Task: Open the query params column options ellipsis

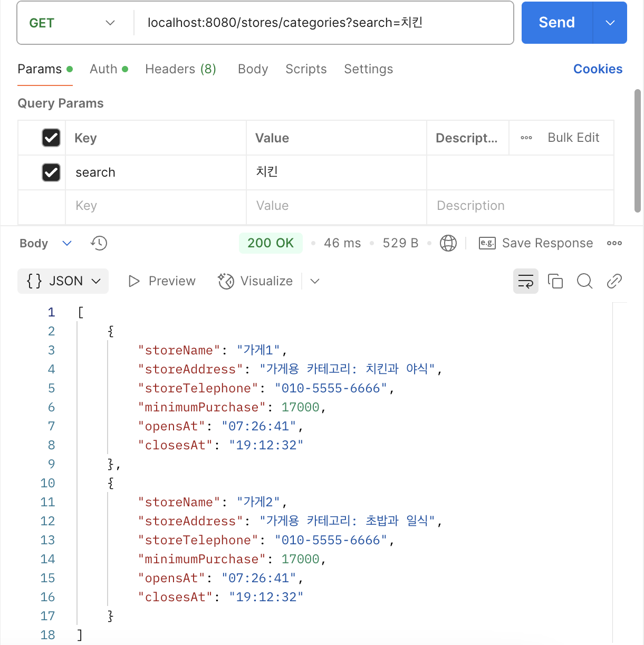Action: pos(526,138)
